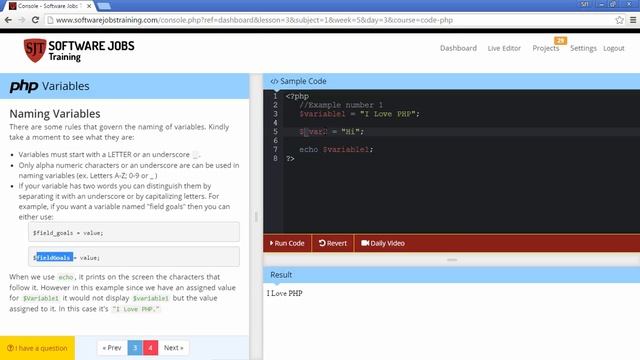Screen dimensions: 640x360
Task: Click the browser back arrow
Action: pos(8,20)
